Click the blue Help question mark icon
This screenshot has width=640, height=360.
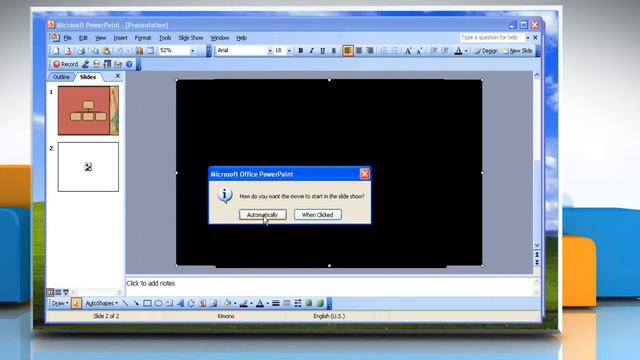[129, 64]
